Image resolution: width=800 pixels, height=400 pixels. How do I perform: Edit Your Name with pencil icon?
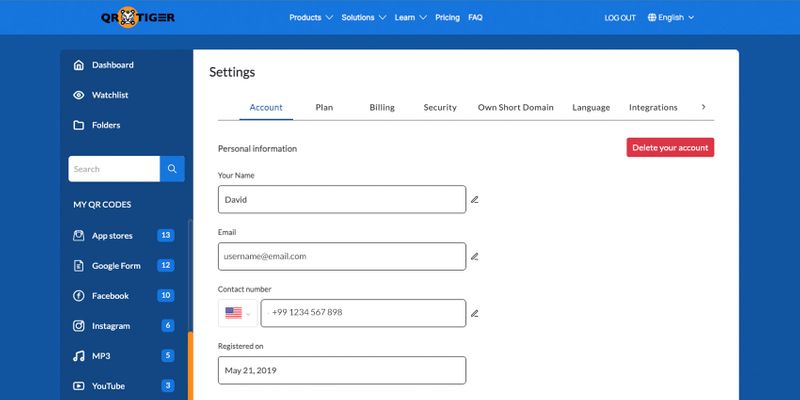tap(474, 199)
